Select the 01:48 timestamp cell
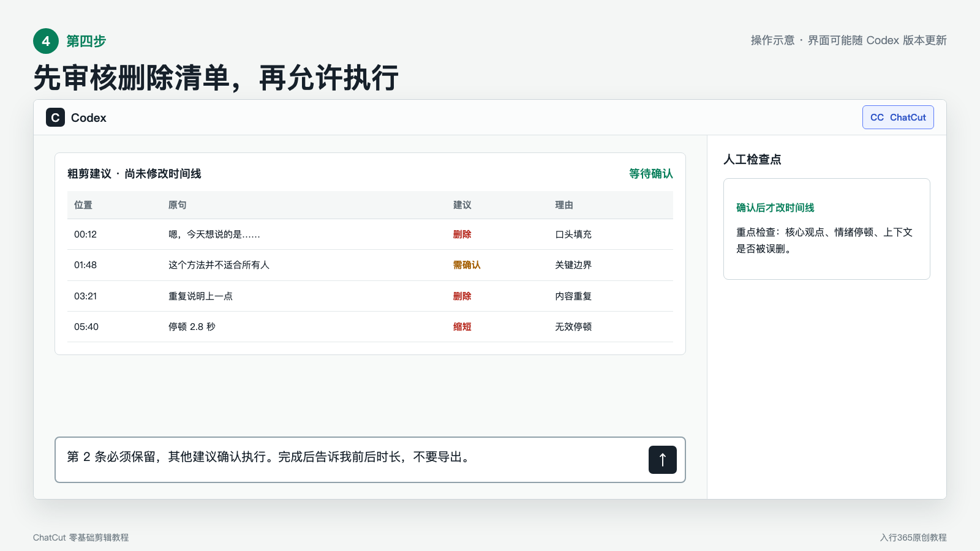The height and width of the screenshot is (551, 980). [85, 265]
